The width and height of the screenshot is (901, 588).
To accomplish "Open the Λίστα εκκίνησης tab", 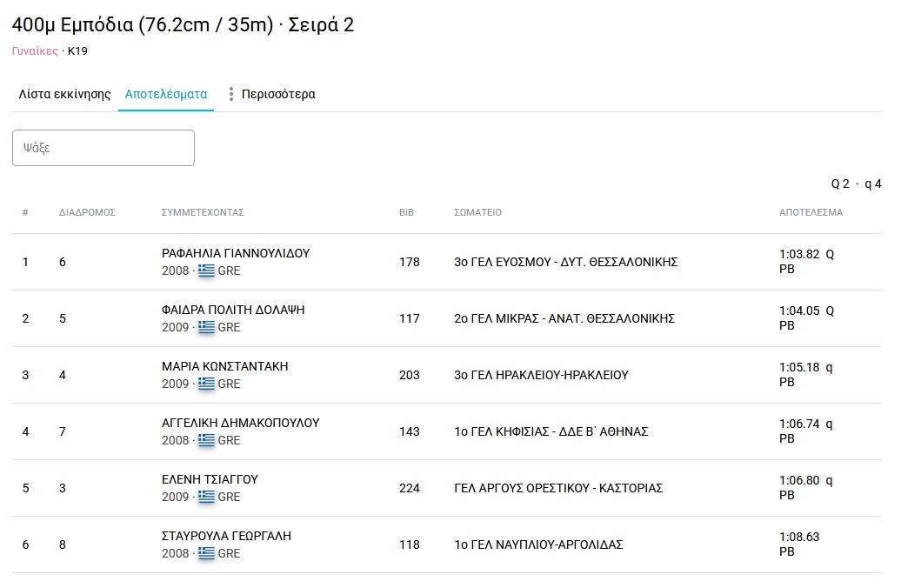I will 65,94.
